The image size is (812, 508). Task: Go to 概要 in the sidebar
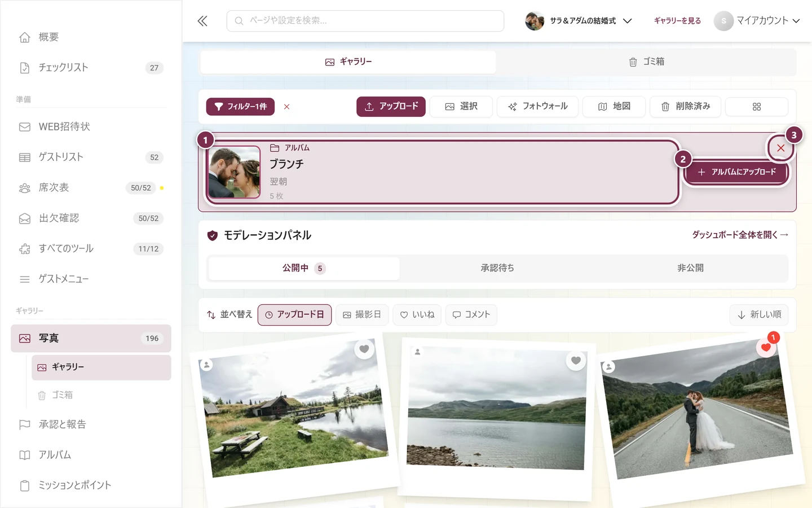(x=91, y=37)
